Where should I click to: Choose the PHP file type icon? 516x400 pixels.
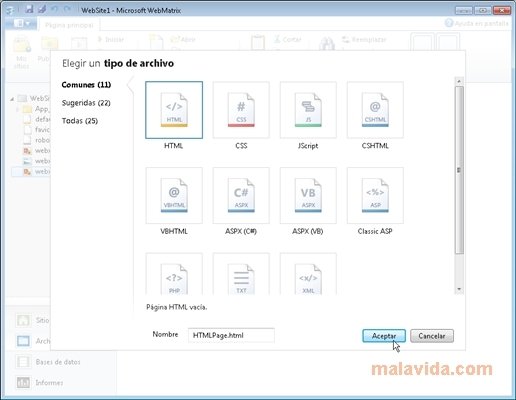click(x=174, y=274)
